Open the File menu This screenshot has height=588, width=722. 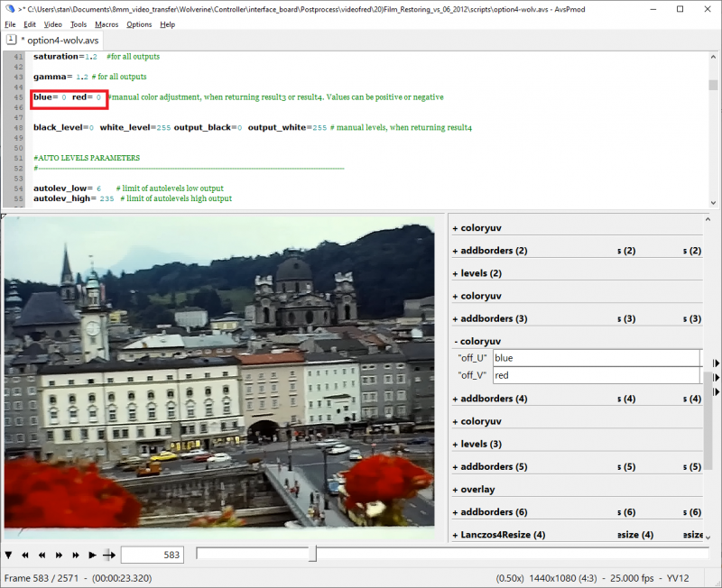point(10,24)
